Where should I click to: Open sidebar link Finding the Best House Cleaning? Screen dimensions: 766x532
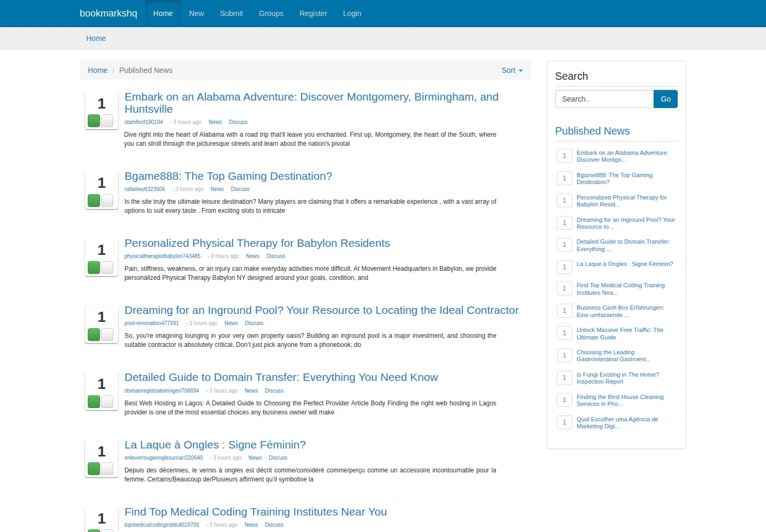pyautogui.click(x=620, y=401)
